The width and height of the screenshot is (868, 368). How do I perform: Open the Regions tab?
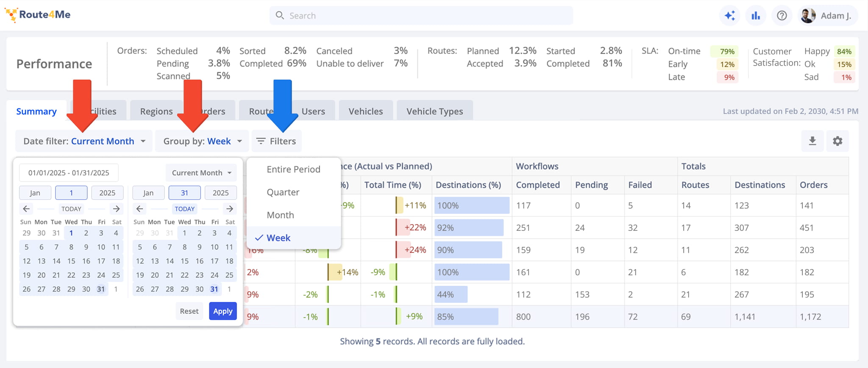point(156,111)
